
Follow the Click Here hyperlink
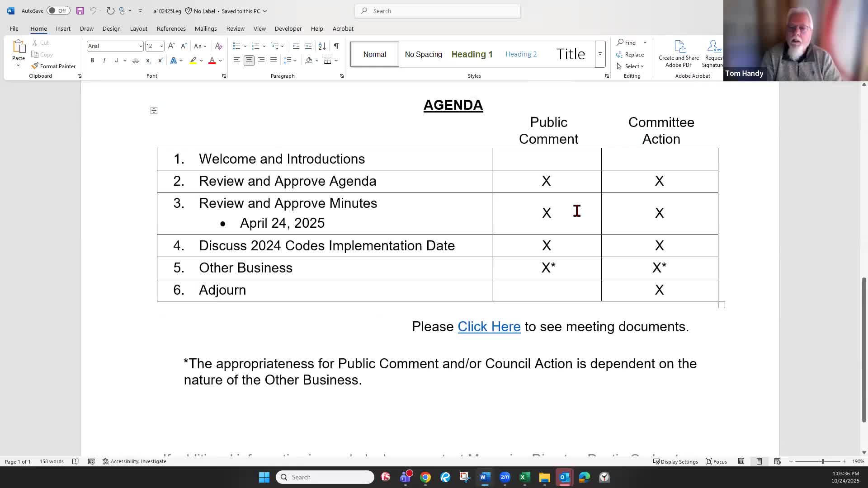click(x=489, y=326)
